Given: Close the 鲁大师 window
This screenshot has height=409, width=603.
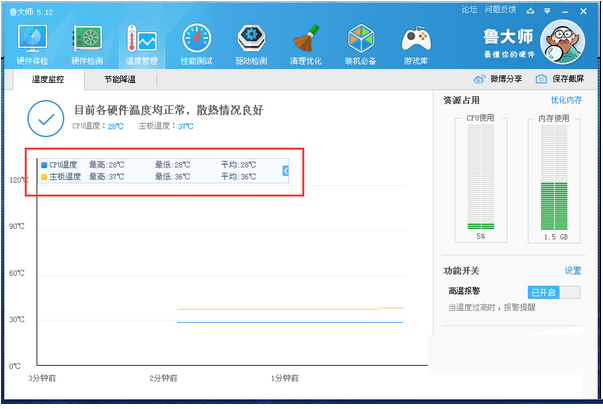Looking at the screenshot, I should pyautogui.click(x=583, y=12).
